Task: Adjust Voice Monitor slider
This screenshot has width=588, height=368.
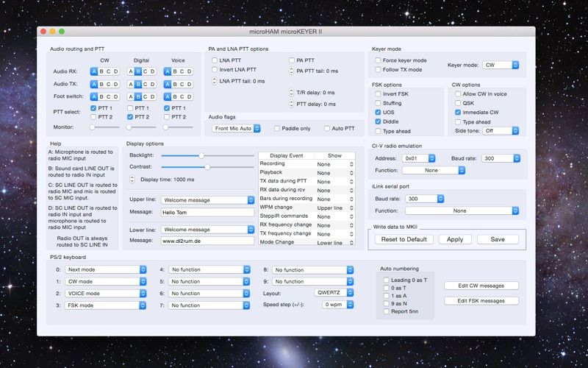Action: click(x=166, y=127)
